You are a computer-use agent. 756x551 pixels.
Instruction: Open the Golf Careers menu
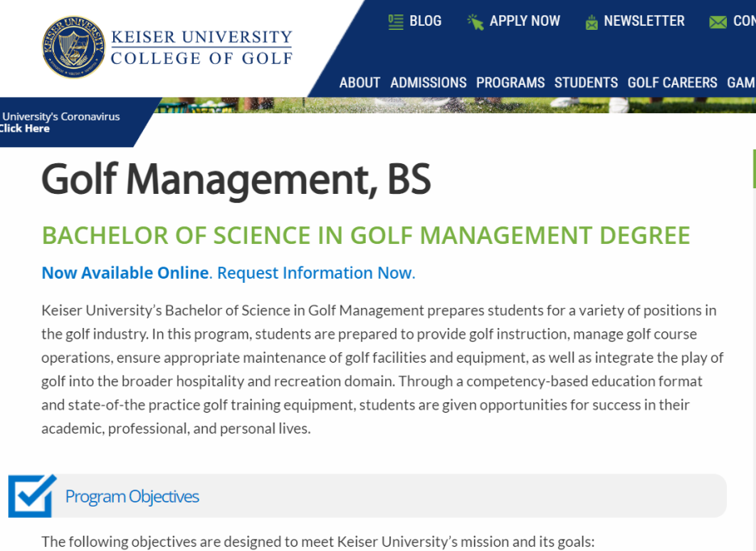point(672,82)
